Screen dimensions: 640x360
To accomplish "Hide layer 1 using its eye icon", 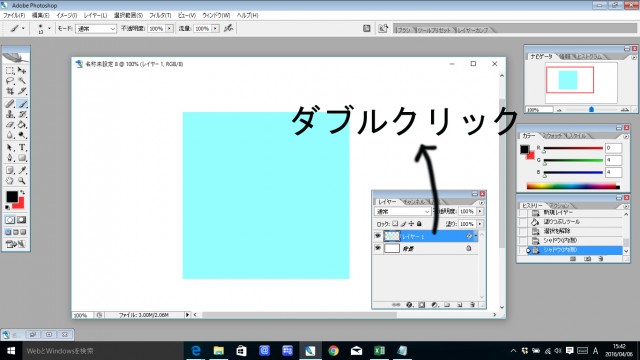I will (378, 236).
